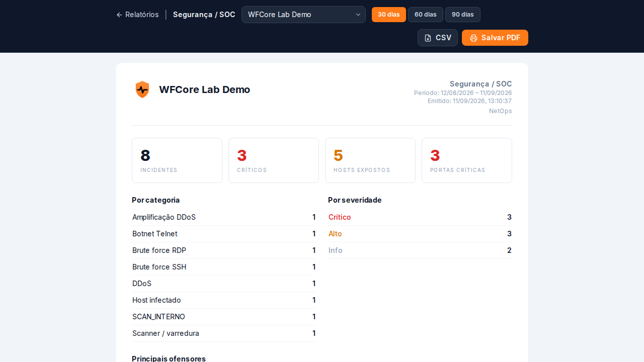Click the Emitido timestamp text
Viewport: 644px width, 362px height.
click(469, 101)
